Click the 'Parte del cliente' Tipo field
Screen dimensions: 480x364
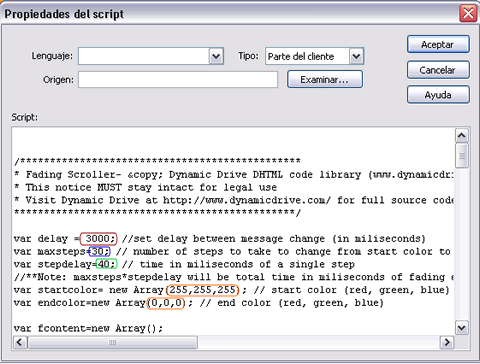pyautogui.click(x=307, y=56)
